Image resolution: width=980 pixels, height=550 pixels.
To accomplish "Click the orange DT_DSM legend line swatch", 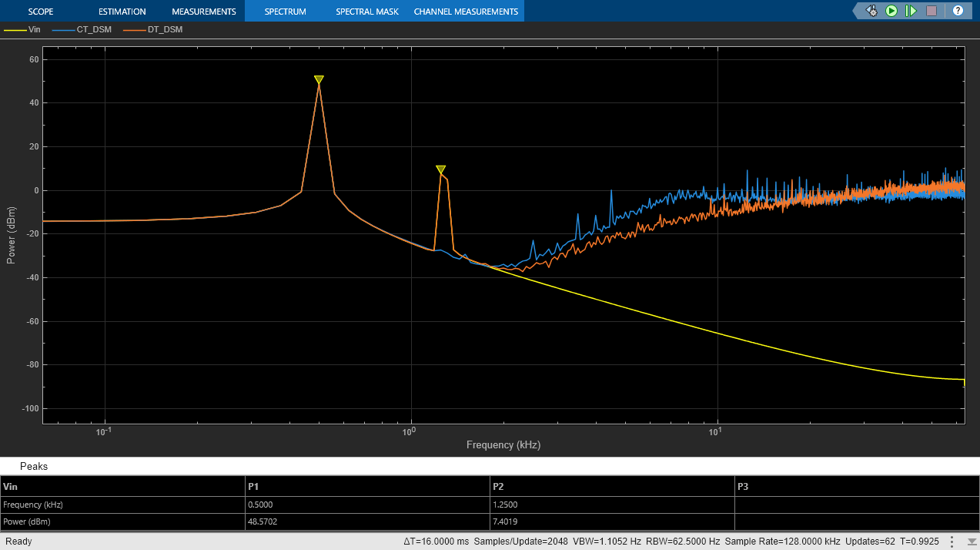I will [135, 30].
